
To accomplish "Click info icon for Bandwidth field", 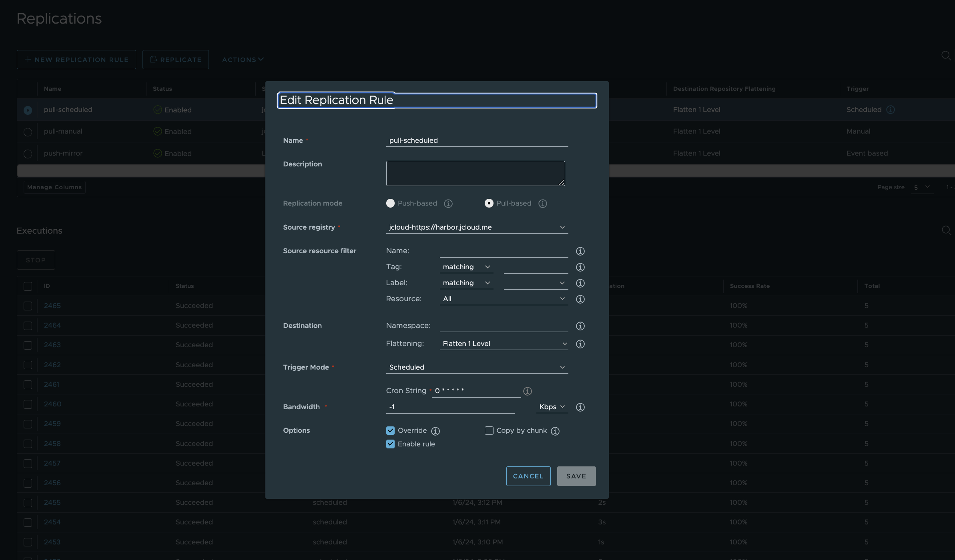I will (580, 407).
